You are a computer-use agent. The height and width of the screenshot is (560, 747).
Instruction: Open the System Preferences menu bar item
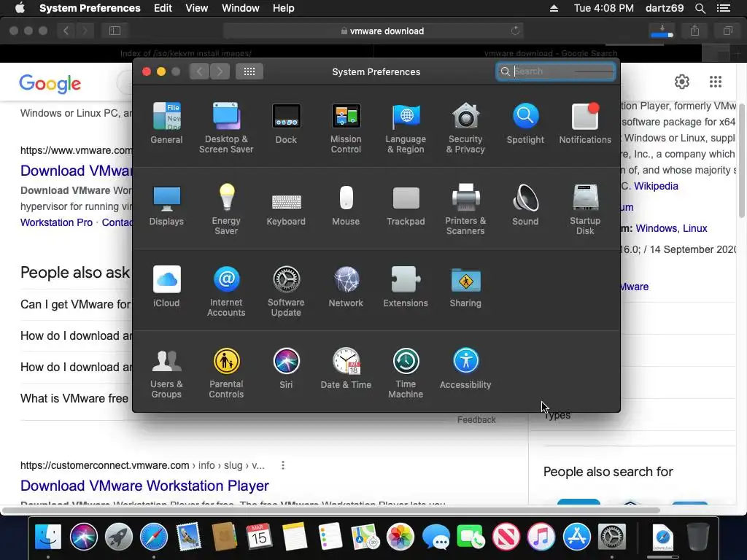[x=90, y=8]
